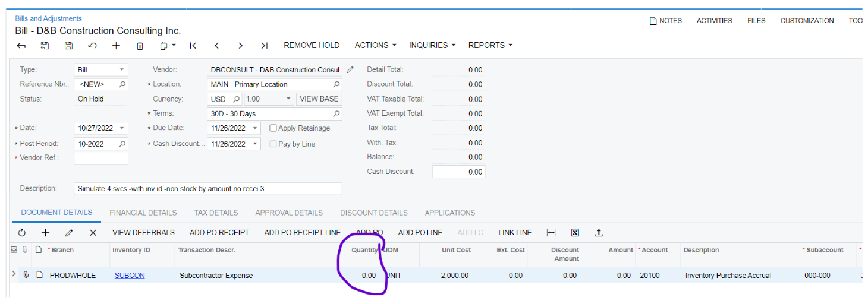Image resolution: width=868 pixels, height=304 pixels.
Task: Click VIEW DEFERRALS in grid toolbar
Action: point(143,233)
